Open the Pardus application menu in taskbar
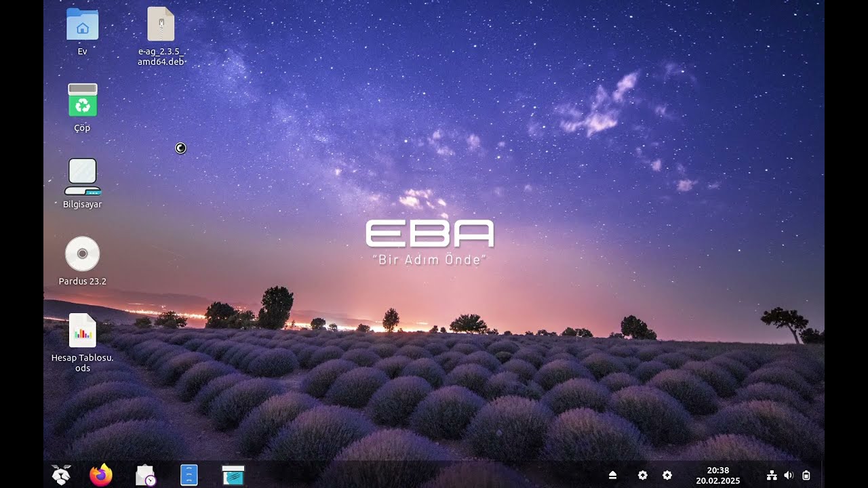 pyautogui.click(x=61, y=475)
